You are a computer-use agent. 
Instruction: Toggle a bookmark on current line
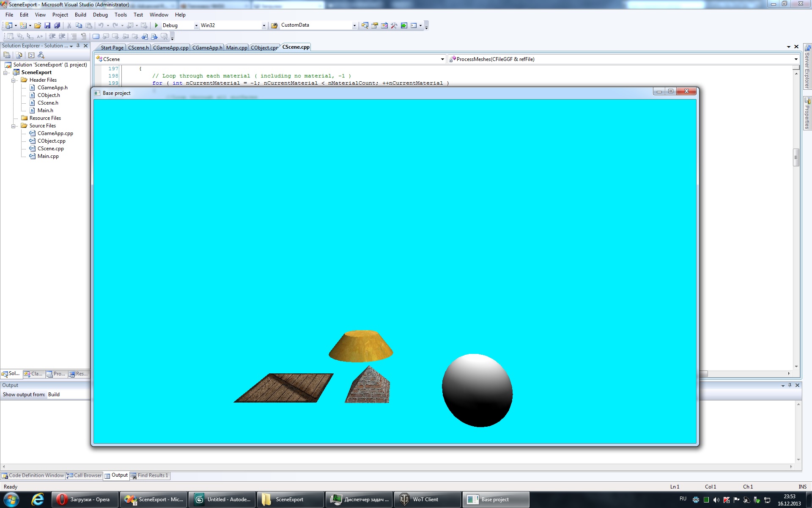tap(96, 36)
